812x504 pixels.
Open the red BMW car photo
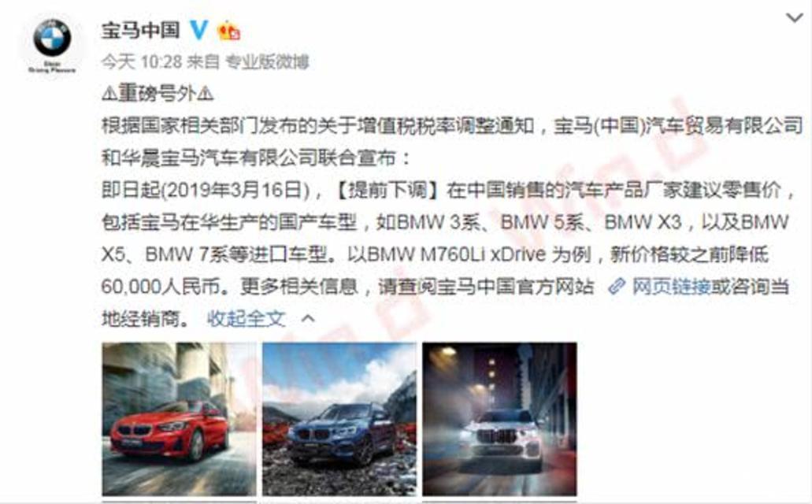pyautogui.click(x=180, y=419)
